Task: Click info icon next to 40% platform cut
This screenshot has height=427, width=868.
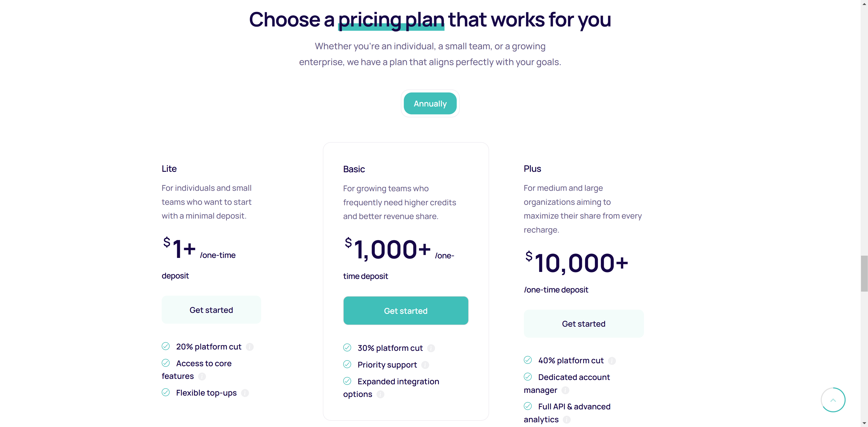Action: click(x=612, y=361)
